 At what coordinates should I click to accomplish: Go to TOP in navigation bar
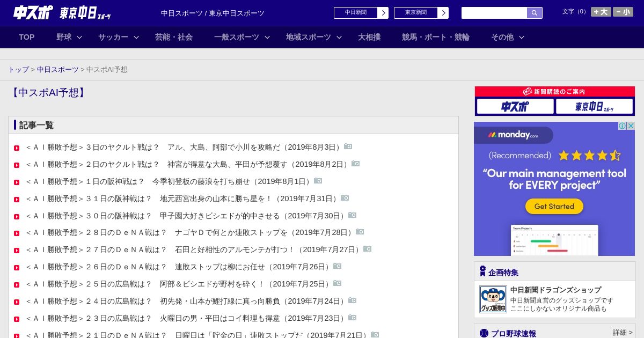(27, 37)
